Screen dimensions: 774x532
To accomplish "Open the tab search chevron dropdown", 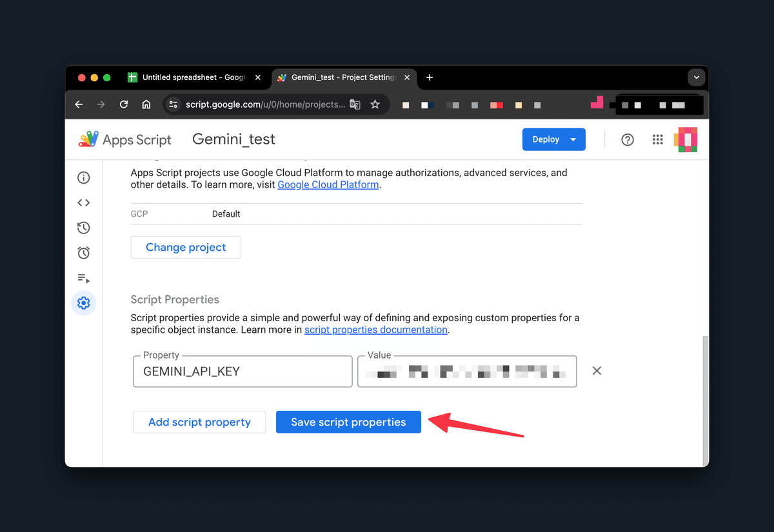I will (x=696, y=77).
